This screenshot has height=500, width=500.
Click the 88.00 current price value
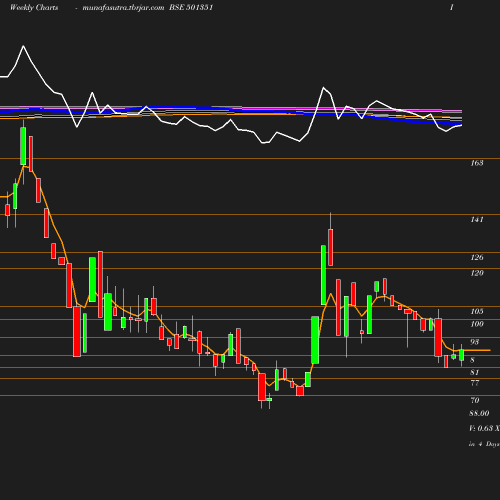coord(479,413)
